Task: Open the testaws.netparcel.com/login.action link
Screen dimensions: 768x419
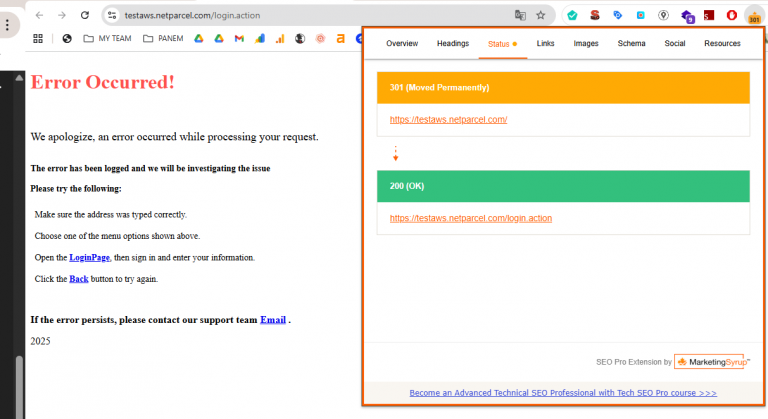Action: 471,218
